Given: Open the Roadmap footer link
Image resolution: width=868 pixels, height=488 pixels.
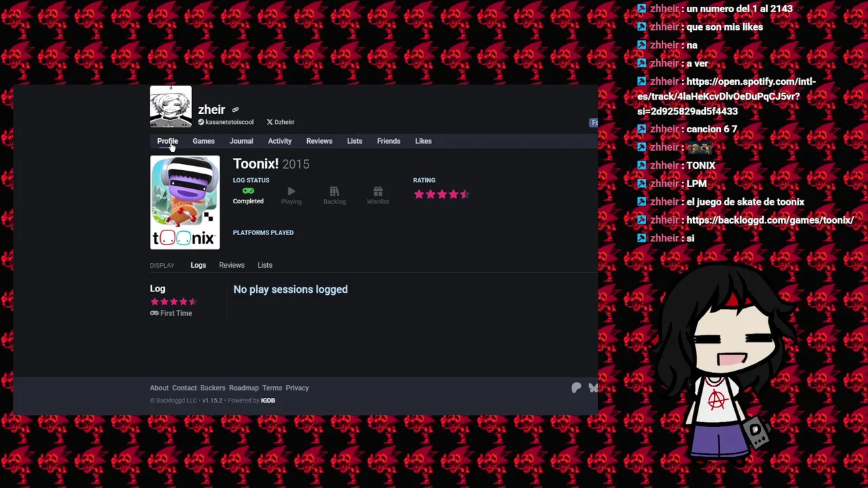Looking at the screenshot, I should (x=243, y=388).
